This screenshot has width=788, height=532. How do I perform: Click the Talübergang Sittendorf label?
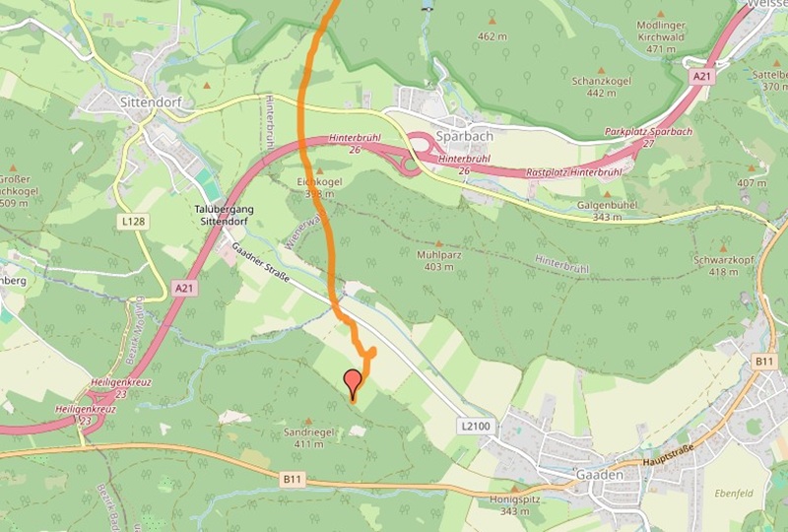[x=225, y=215]
